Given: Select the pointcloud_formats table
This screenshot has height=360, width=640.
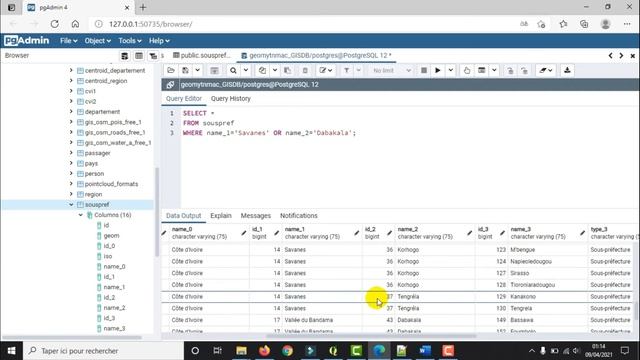Looking at the screenshot, I should [111, 184].
